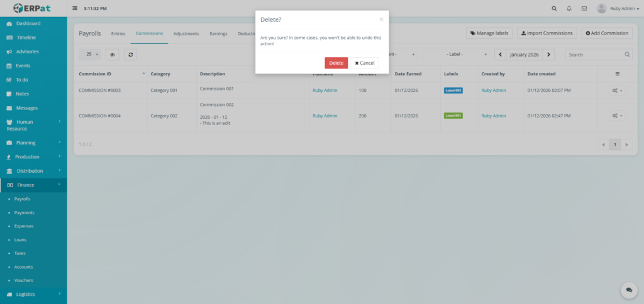Click the refresh table icon

[x=131, y=55]
